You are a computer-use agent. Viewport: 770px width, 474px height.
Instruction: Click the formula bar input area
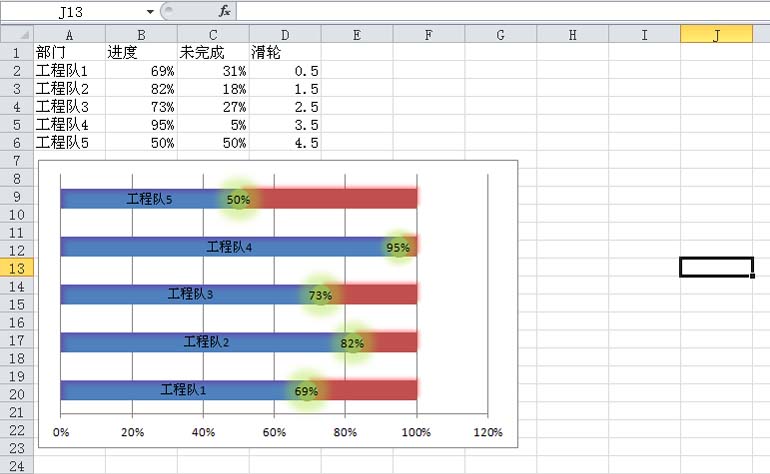pyautogui.click(x=503, y=11)
